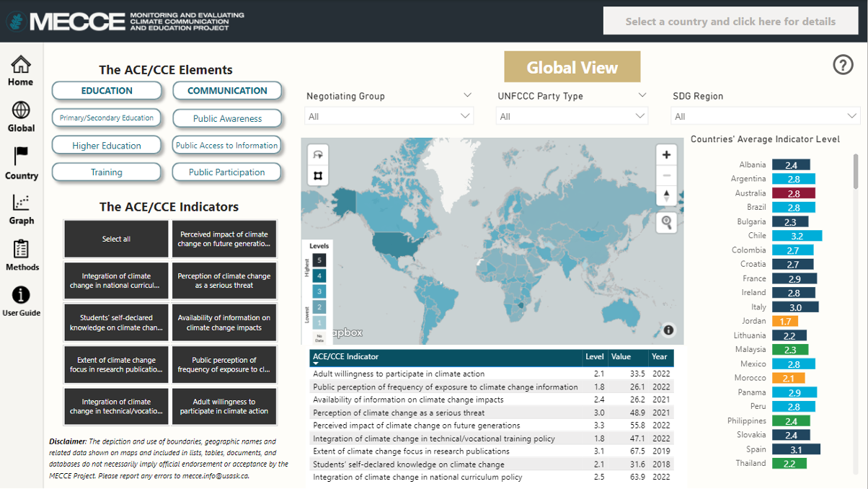Open the Graph scatter plot page
Image resolution: width=868 pixels, height=489 pixels.
[21, 209]
